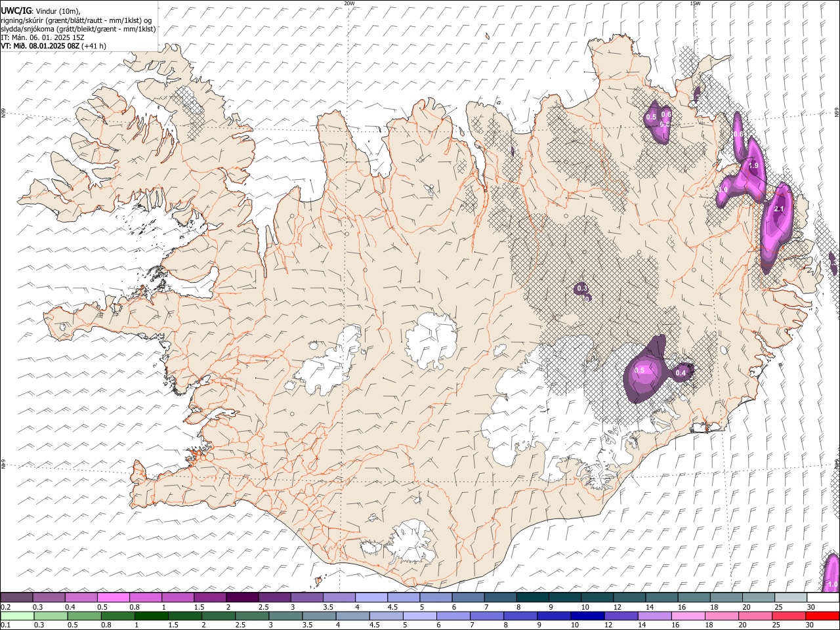Click the snow scale swatch at 3.5

339,598
